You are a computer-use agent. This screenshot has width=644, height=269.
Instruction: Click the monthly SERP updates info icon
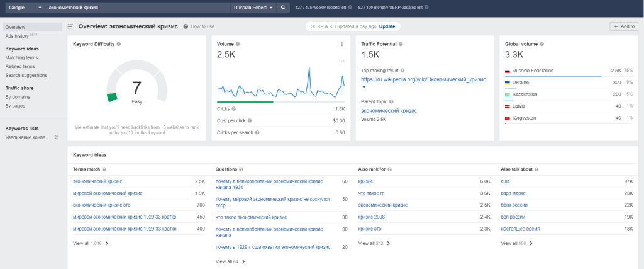(426, 8)
